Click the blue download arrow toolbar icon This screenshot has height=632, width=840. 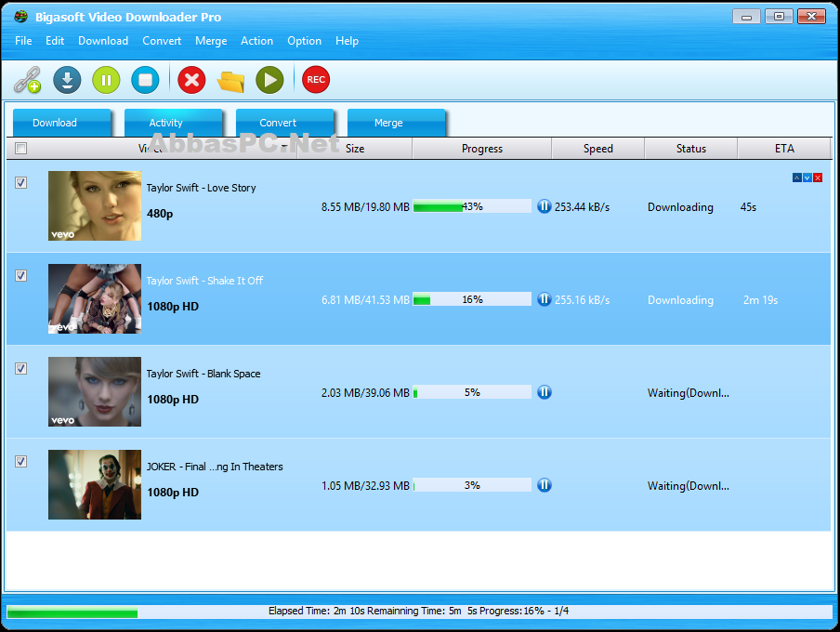[67, 80]
